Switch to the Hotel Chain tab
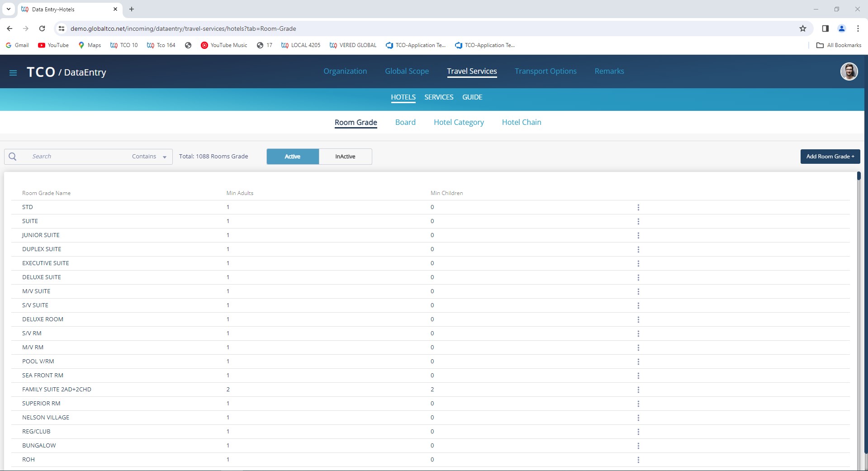This screenshot has width=868, height=471. pyautogui.click(x=522, y=122)
